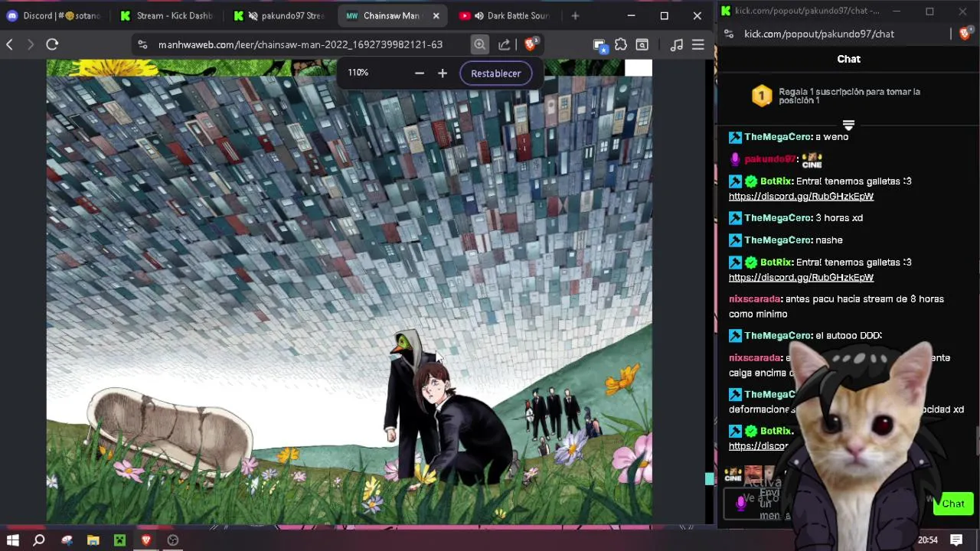980x551 pixels.
Task: Click the CINE emote in pakundo97's message
Action: click(812, 160)
